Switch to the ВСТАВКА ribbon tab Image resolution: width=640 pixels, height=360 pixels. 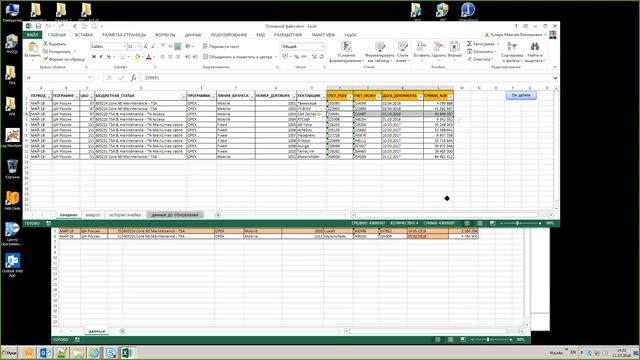84,35
